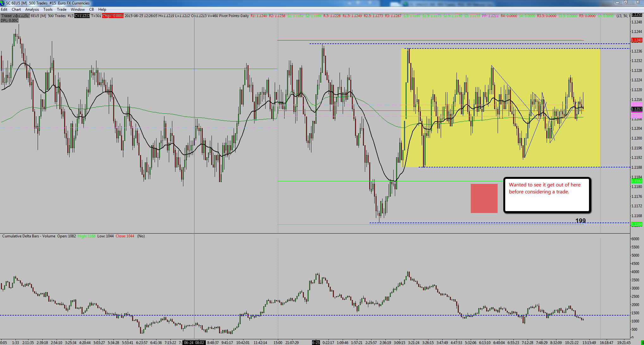Viewport: 644px width, 345px height.
Task: Click the '6-25' date marker on time axis
Action: click(316, 342)
